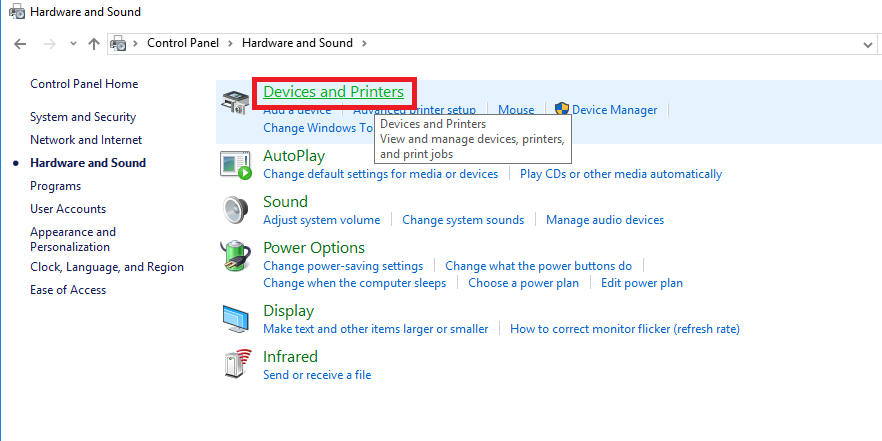This screenshot has height=441, width=882.
Task: Click Choose a power plan
Action: [524, 282]
